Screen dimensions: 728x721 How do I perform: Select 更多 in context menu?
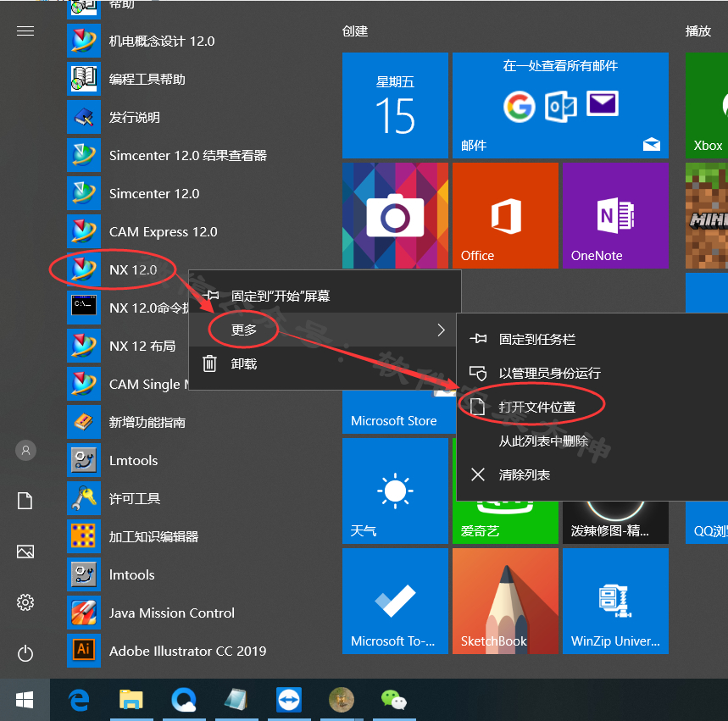pos(322,330)
